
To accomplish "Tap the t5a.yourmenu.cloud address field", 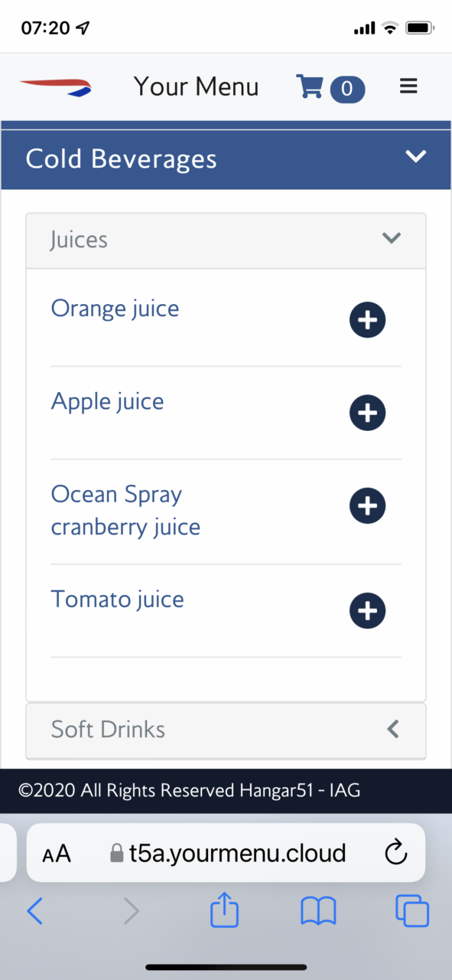I will 226,852.
